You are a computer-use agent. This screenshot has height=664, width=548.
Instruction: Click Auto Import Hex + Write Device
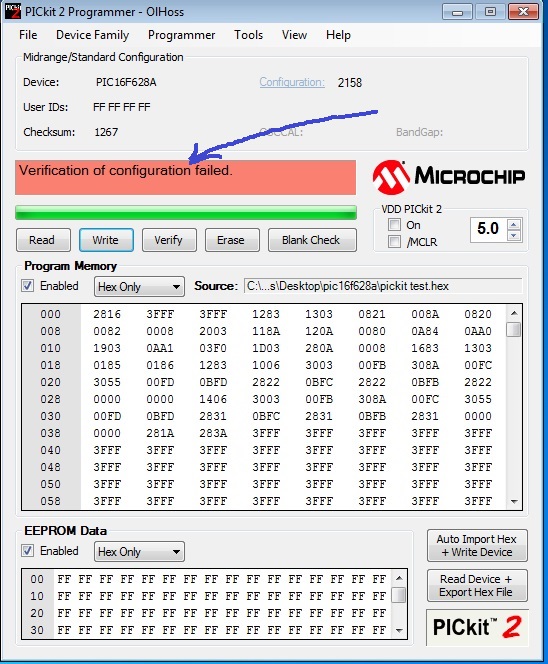(477, 545)
